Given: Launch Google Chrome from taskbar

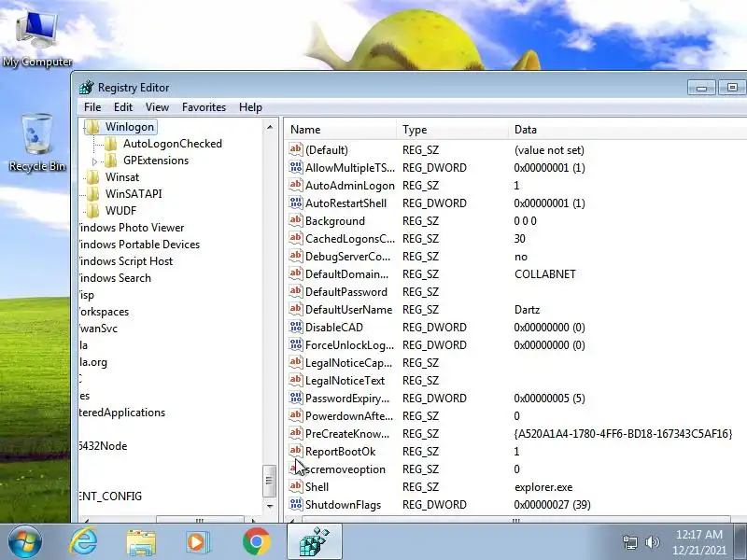Looking at the screenshot, I should coord(256,542).
